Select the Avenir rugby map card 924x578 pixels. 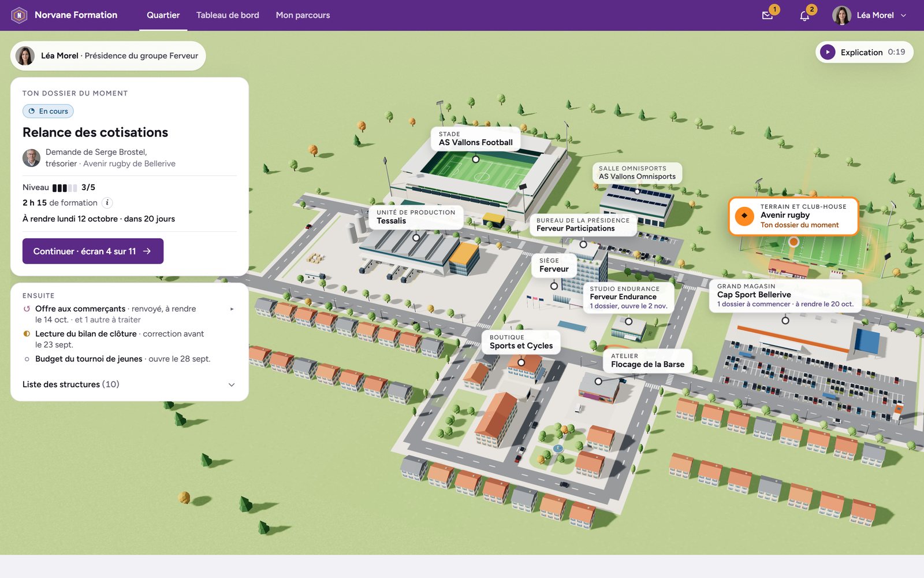[x=793, y=216]
